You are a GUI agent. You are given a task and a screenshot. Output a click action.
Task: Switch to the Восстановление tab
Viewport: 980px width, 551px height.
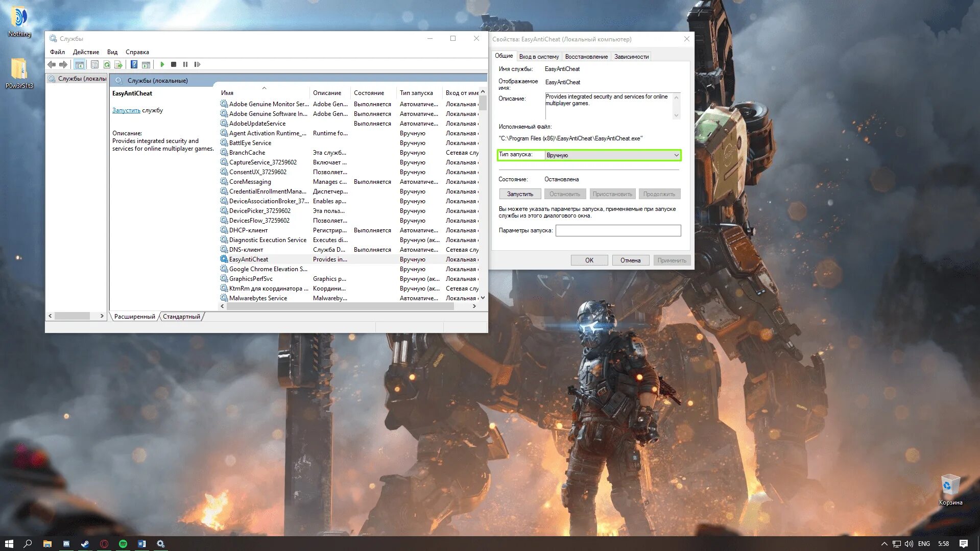click(586, 57)
